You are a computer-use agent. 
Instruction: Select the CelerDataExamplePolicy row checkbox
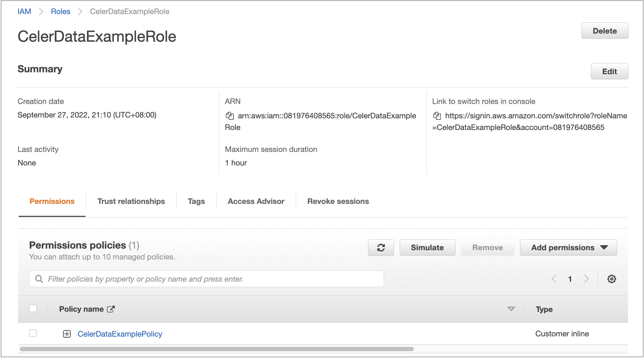tap(33, 333)
